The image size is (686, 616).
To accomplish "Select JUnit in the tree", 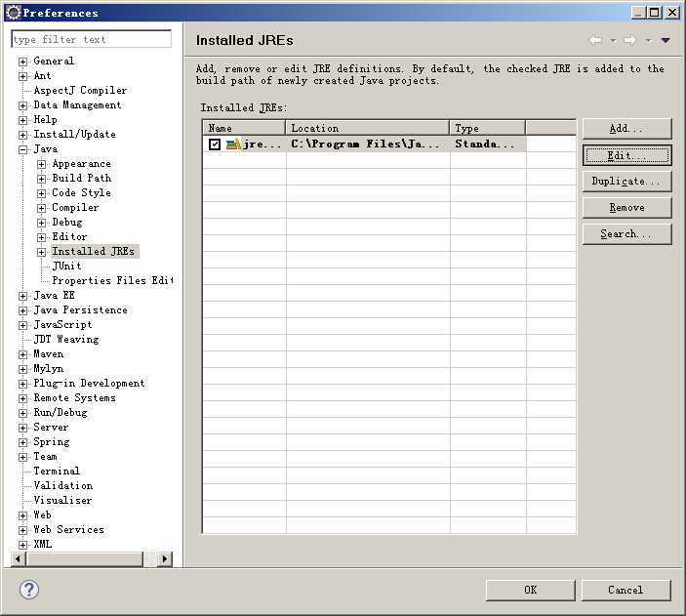I will pyautogui.click(x=66, y=266).
